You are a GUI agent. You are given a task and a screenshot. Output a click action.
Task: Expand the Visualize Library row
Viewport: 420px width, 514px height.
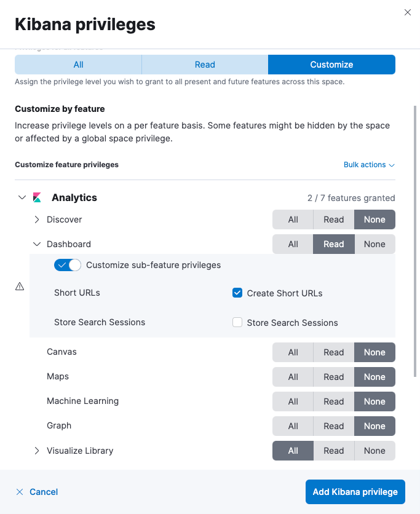click(x=36, y=451)
